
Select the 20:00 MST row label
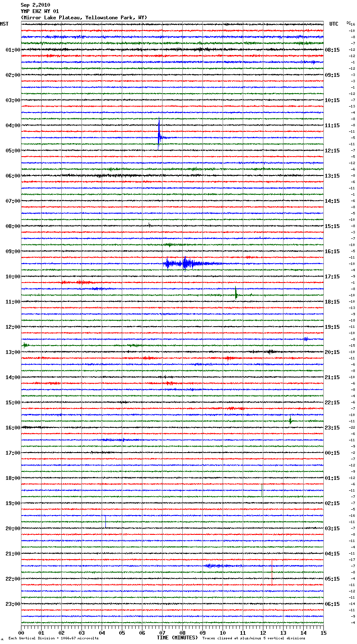coord(13,529)
